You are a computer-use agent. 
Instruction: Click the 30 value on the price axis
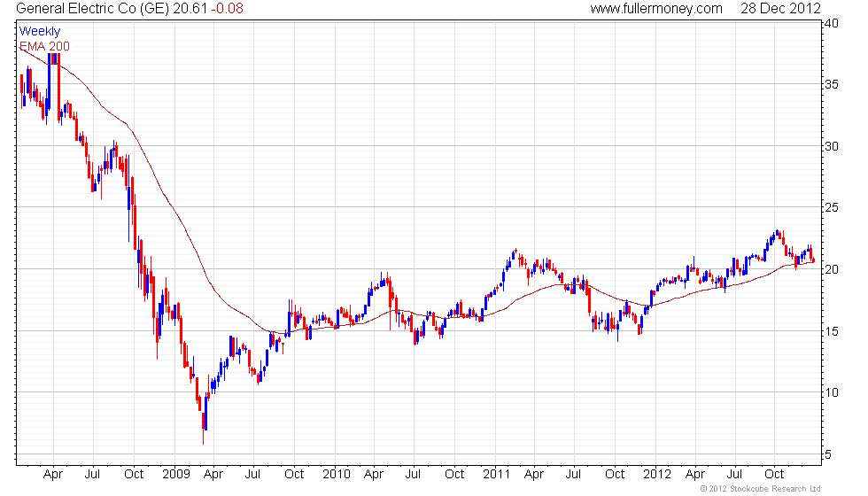[x=832, y=146]
